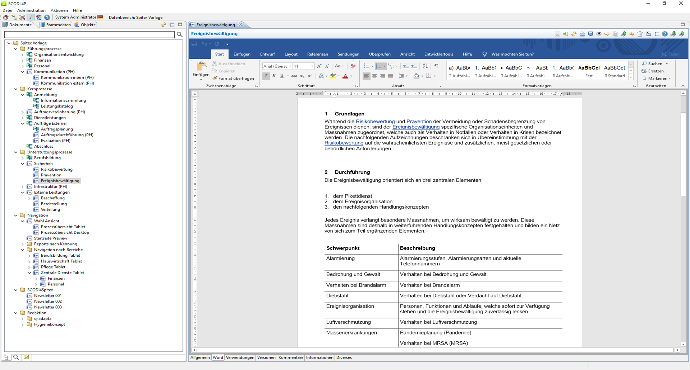
Task: Open the Administration menu
Action: tap(31, 10)
